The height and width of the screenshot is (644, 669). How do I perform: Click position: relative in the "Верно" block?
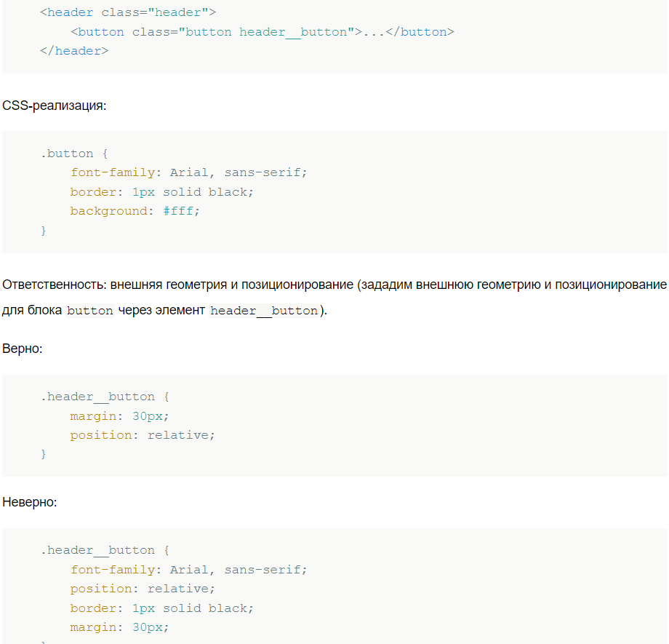pos(143,435)
